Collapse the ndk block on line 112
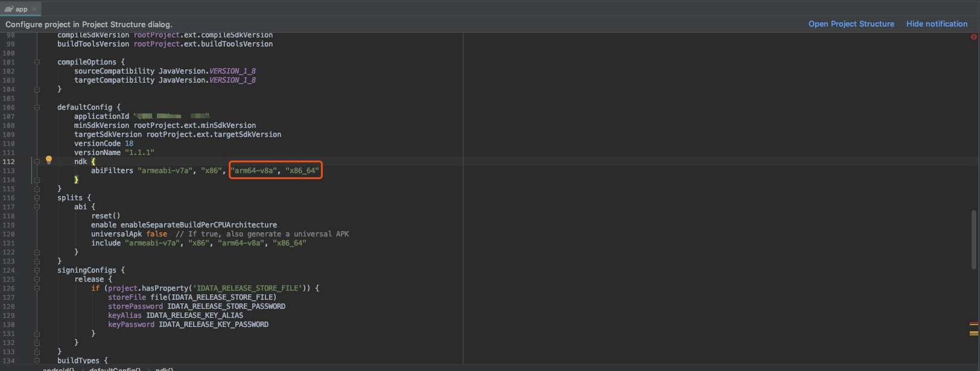This screenshot has width=980, height=371. [37, 162]
